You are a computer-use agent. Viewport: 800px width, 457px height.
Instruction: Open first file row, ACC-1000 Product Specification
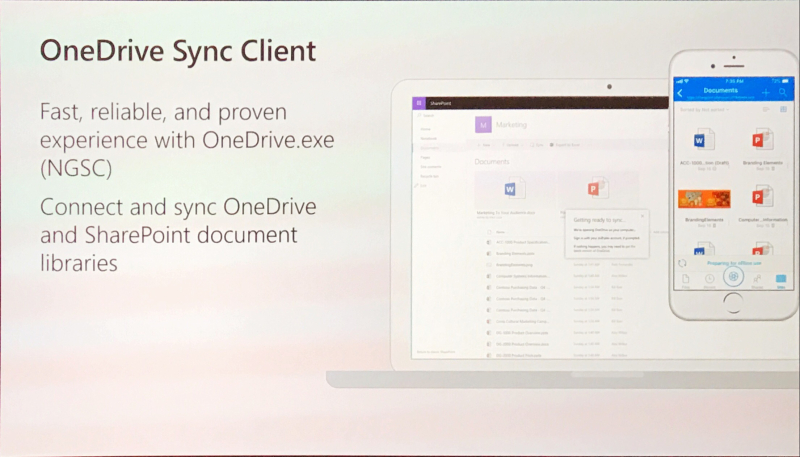click(518, 242)
